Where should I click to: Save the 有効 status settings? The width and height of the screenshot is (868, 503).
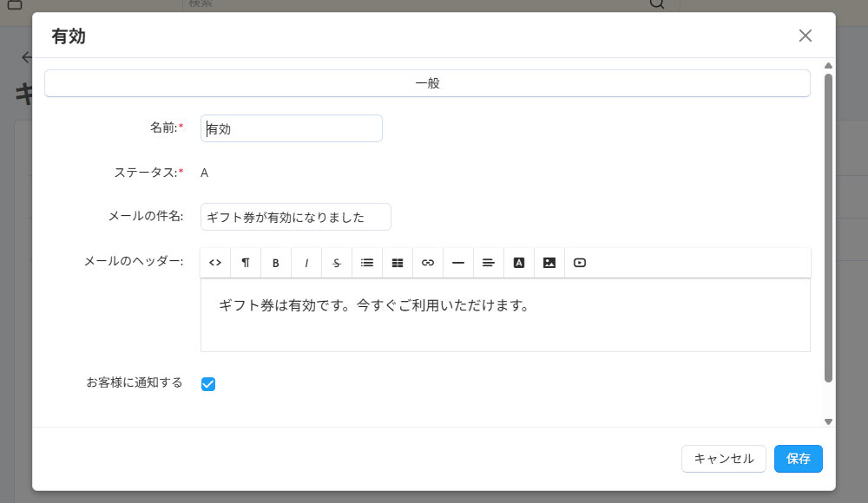pos(798,459)
